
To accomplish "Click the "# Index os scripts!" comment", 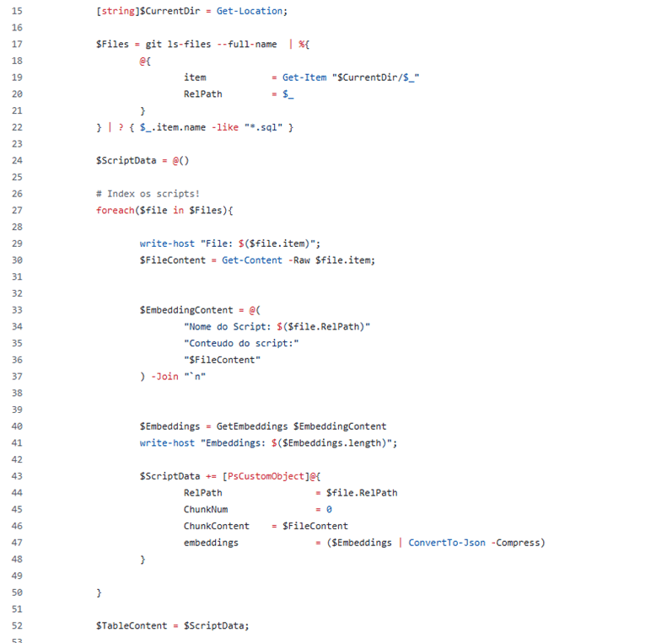I will click(x=148, y=194).
